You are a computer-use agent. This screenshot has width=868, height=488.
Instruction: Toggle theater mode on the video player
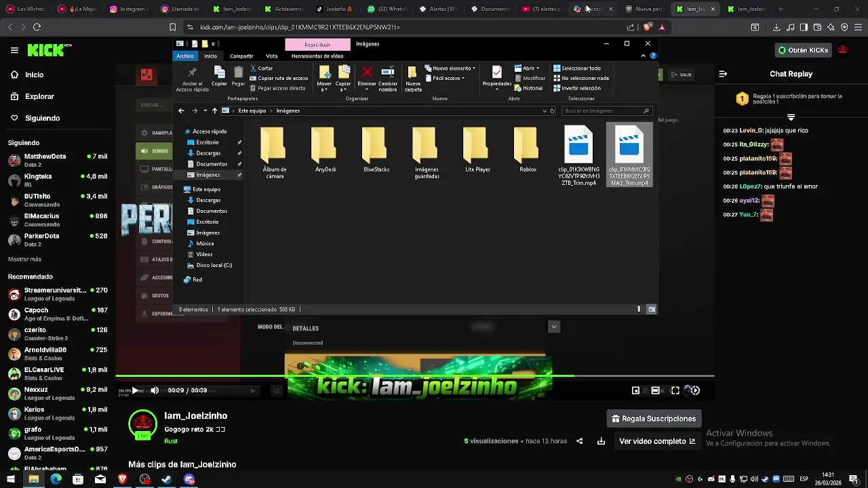pyautogui.click(x=655, y=390)
